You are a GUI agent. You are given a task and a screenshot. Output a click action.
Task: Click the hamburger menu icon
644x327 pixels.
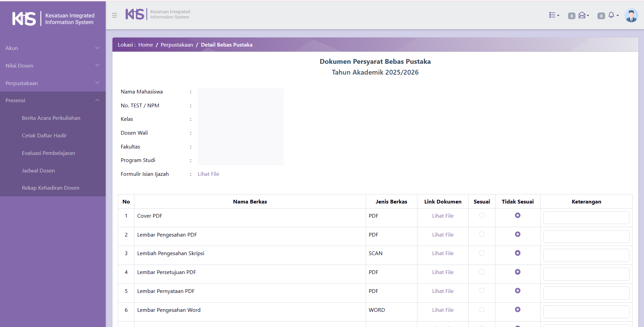pos(114,15)
